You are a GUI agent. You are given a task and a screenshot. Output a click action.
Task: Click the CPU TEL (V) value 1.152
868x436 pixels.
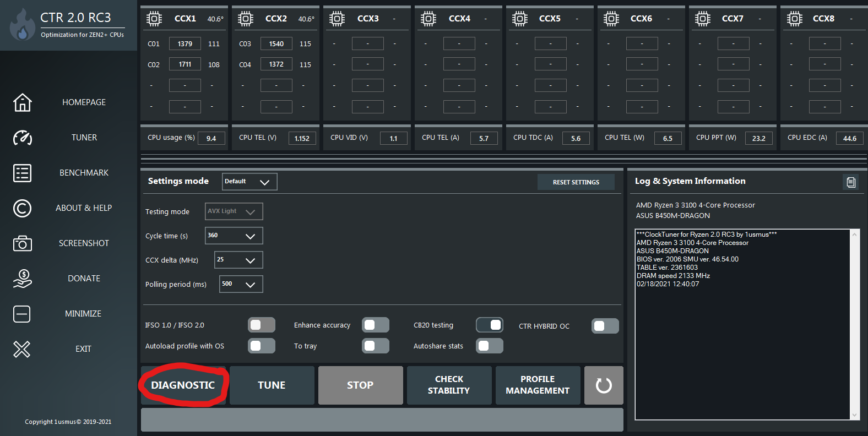click(x=302, y=138)
